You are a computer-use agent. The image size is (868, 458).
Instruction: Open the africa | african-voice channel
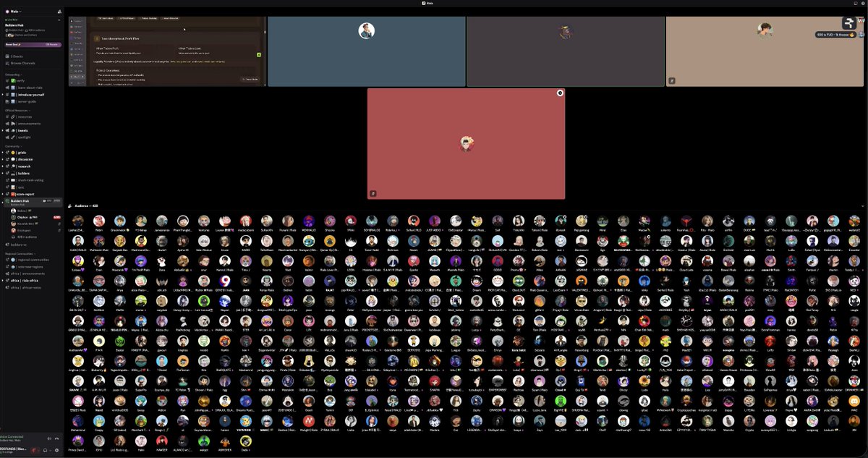pos(33,287)
